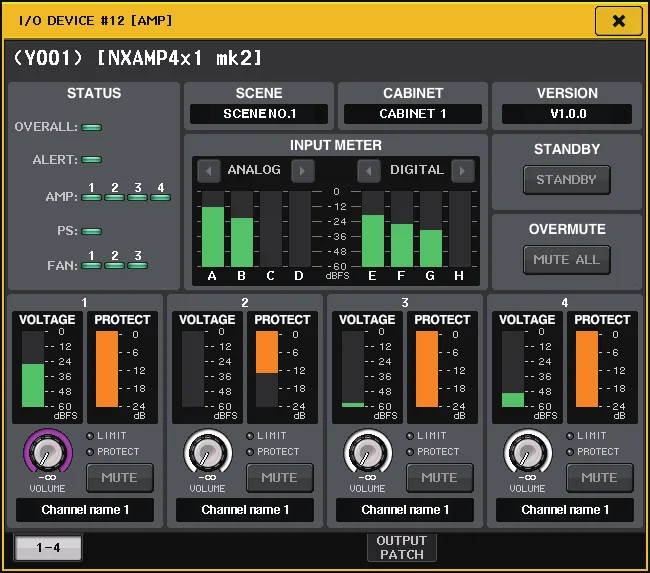Click channel 2 PROTECT meter bar

tap(267, 369)
